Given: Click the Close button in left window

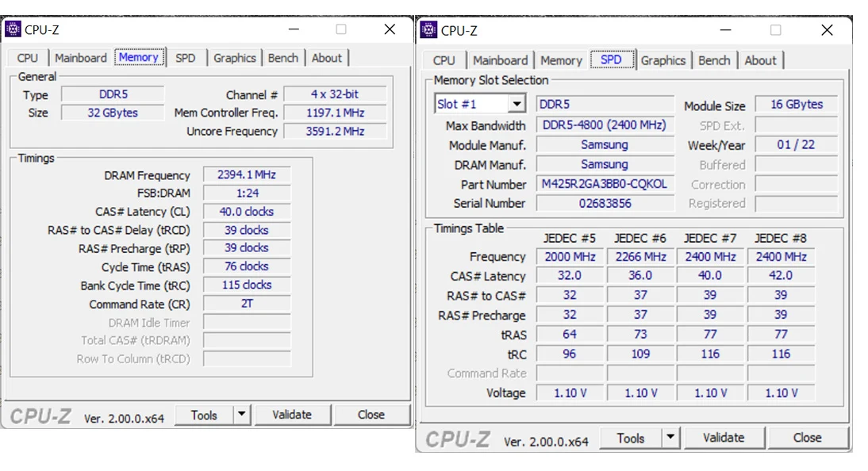Looking at the screenshot, I should tap(371, 414).
